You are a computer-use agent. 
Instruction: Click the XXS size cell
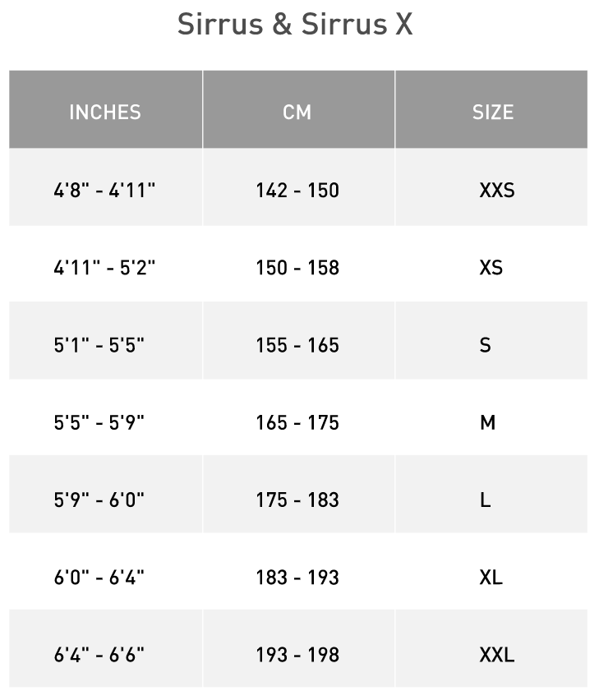496,190
